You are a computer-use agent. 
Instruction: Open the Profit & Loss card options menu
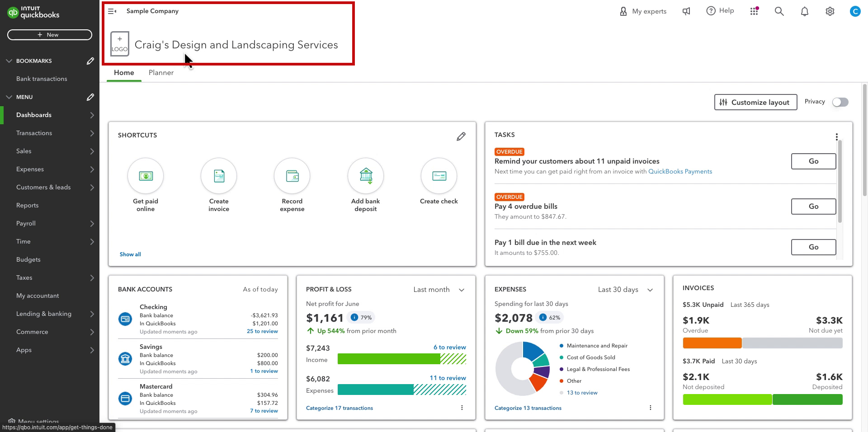tap(462, 408)
